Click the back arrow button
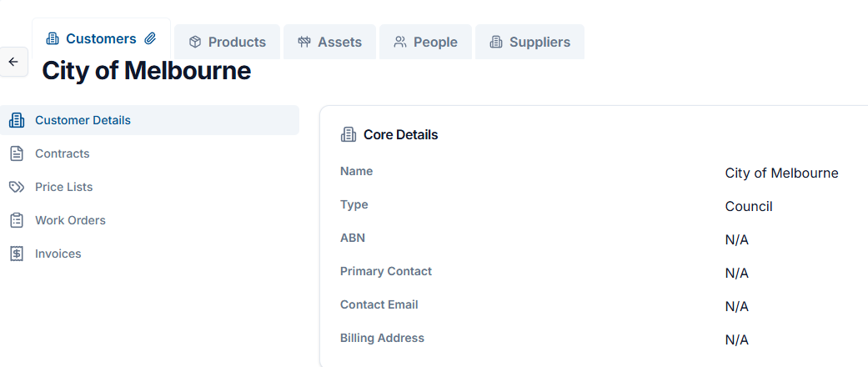 (13, 62)
